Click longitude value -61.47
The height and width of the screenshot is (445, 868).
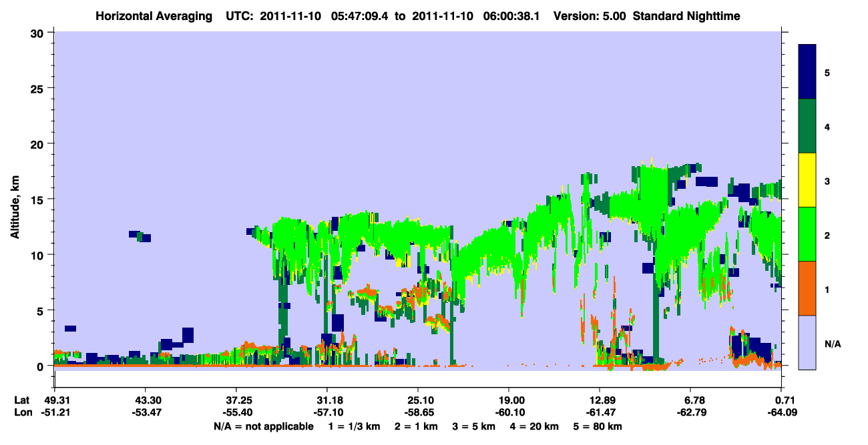(600, 413)
